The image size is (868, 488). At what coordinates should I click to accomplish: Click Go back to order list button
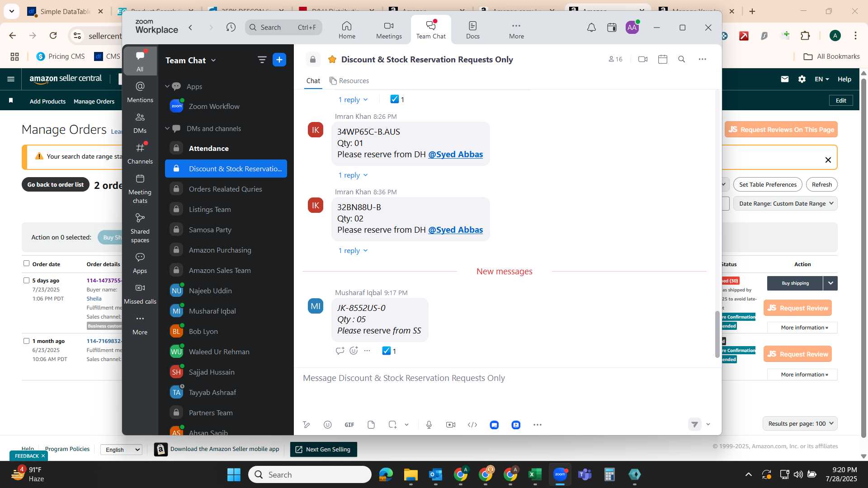[55, 184]
